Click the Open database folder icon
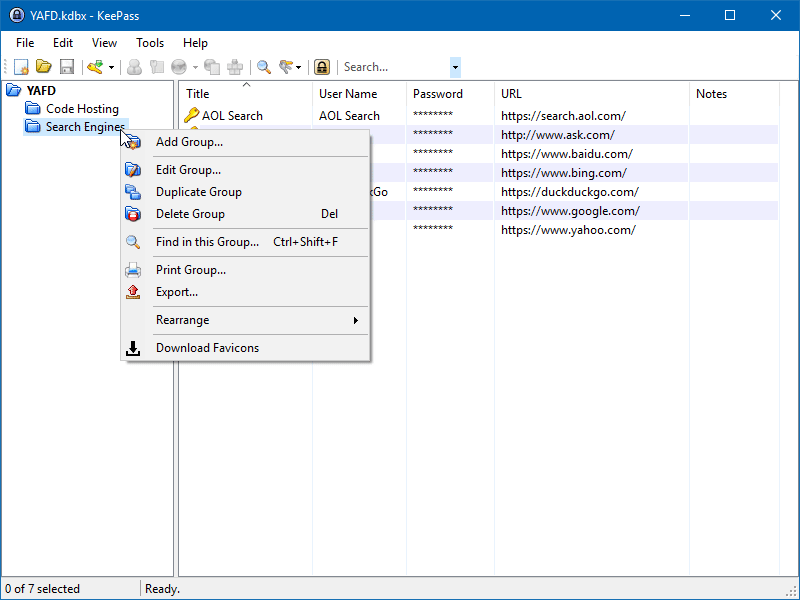This screenshot has width=800, height=600. (44, 67)
